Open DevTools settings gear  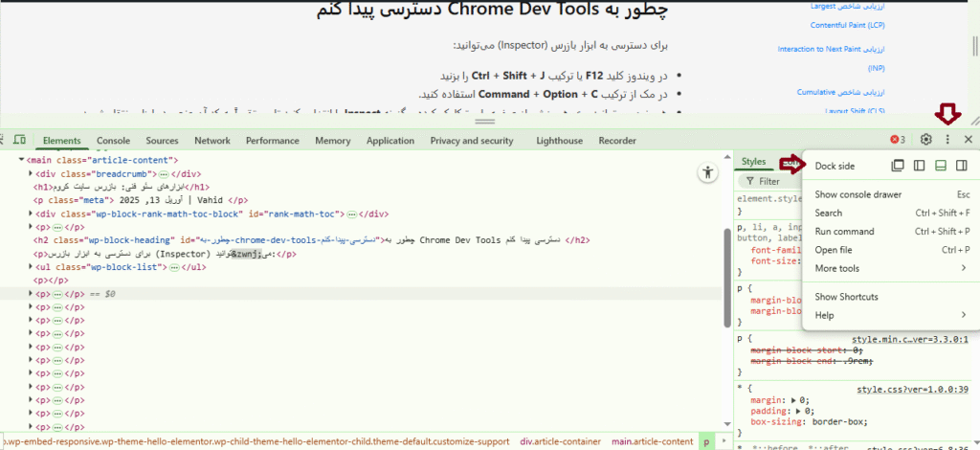click(926, 140)
